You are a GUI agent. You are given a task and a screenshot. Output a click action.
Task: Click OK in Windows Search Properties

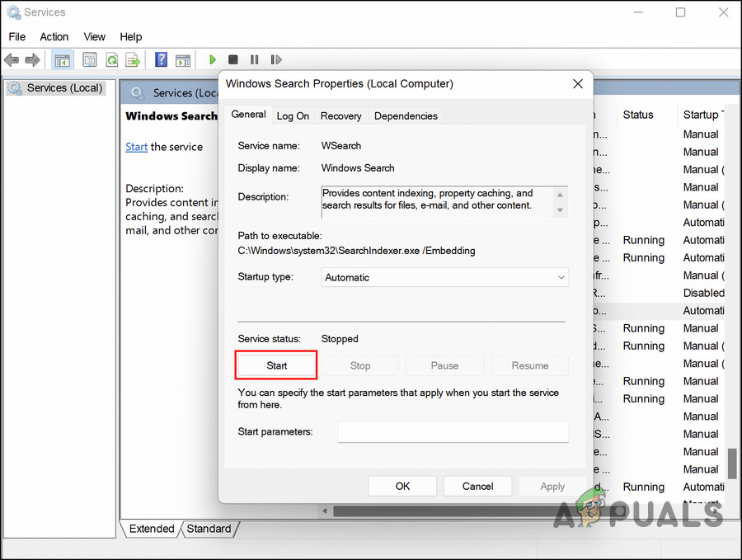[x=402, y=486]
